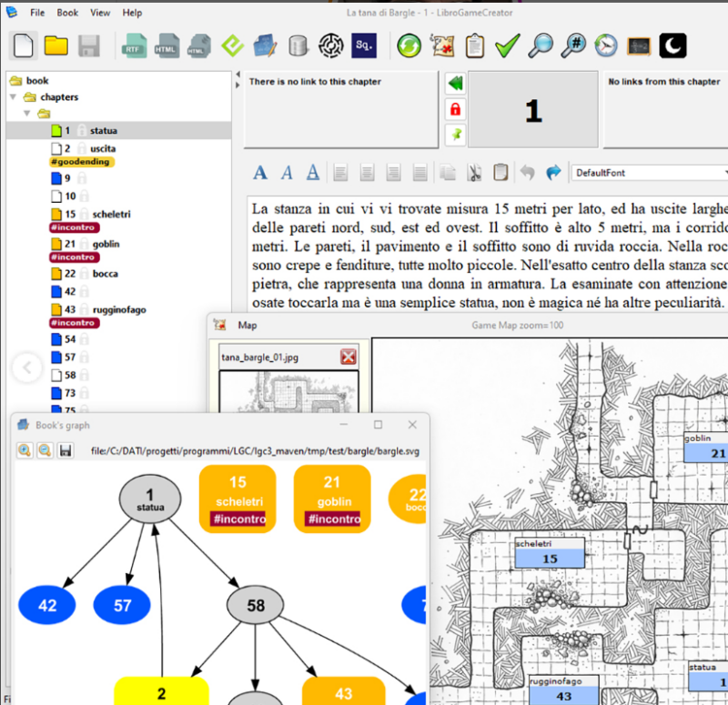Click node 58 in the graph
Image resolution: width=728 pixels, height=705 pixels.
pos(256,605)
